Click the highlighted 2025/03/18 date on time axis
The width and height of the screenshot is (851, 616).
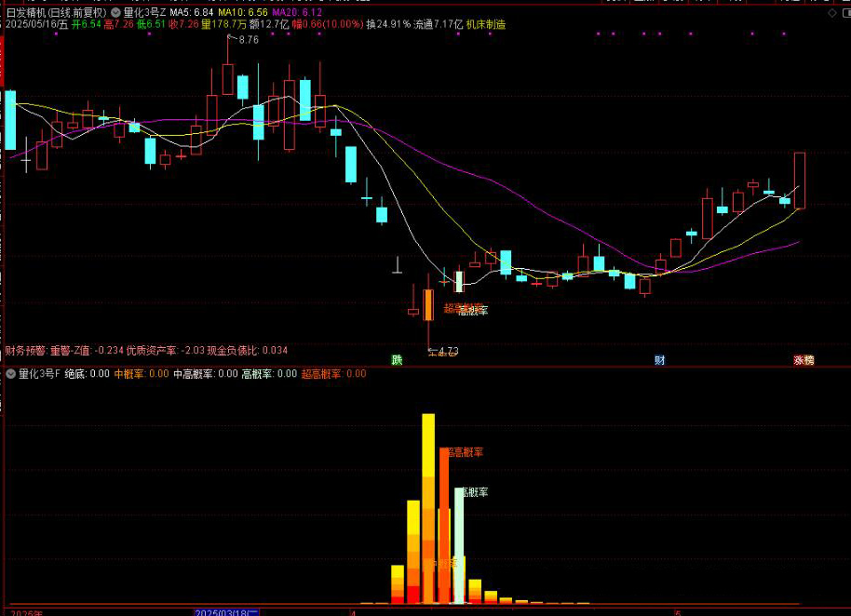coord(223,611)
